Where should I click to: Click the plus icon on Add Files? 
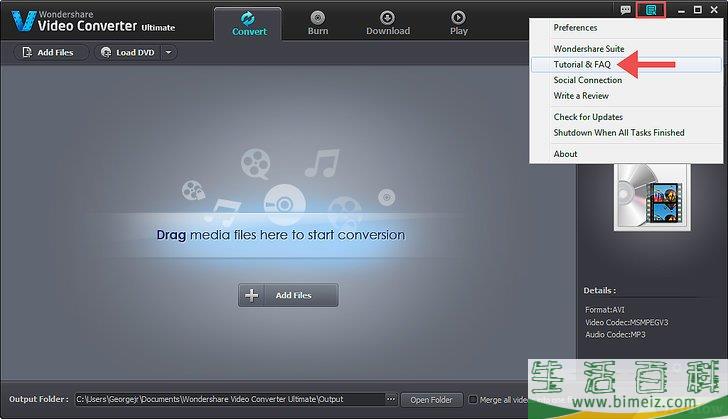click(252, 295)
